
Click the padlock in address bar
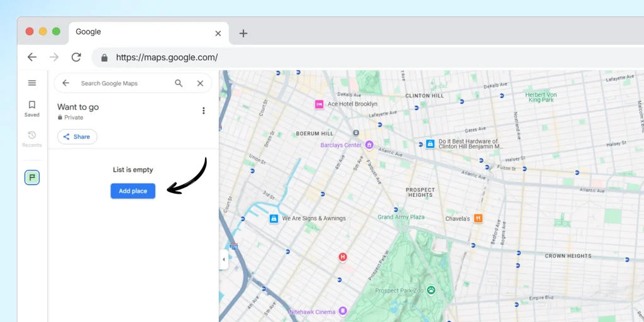(104, 57)
